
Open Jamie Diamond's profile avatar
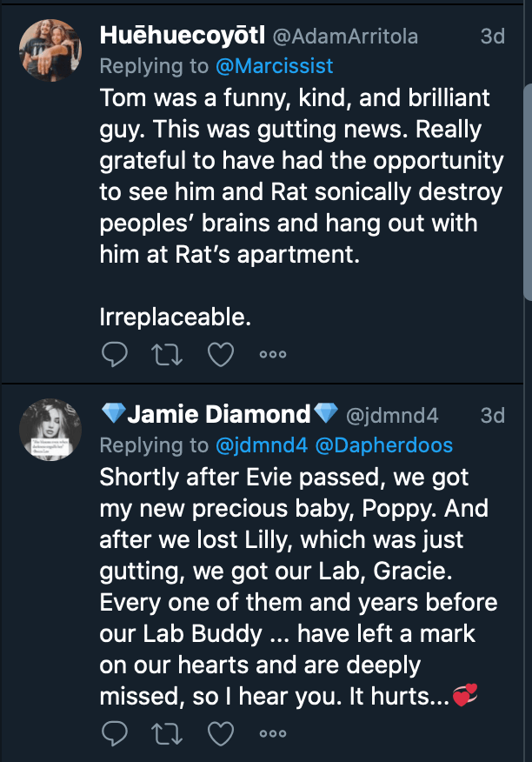50,430
